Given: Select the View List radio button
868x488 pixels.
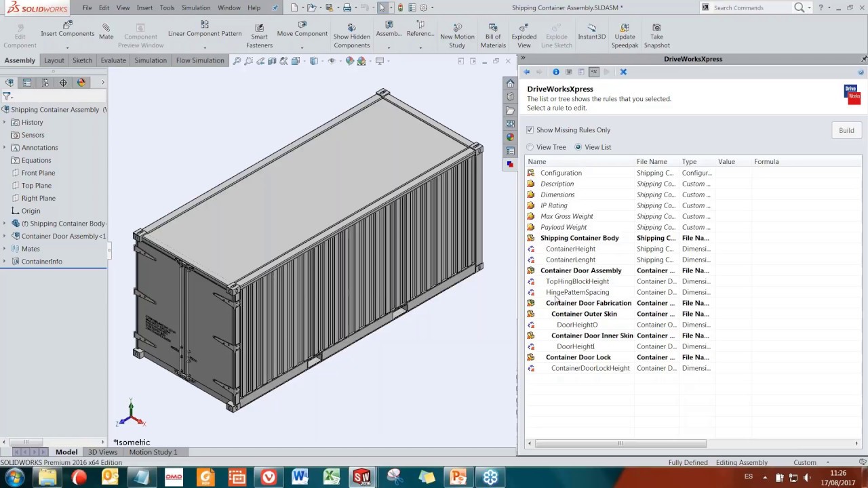Looking at the screenshot, I should coord(578,147).
